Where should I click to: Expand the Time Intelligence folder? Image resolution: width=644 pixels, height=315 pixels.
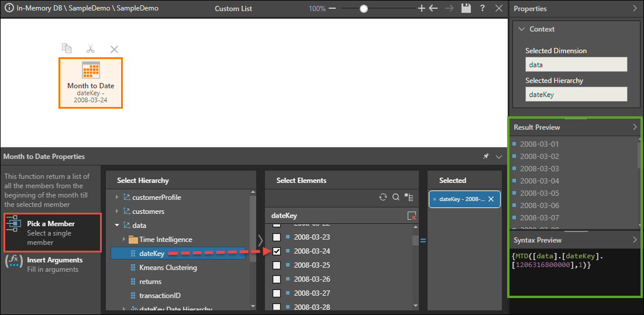(x=124, y=240)
